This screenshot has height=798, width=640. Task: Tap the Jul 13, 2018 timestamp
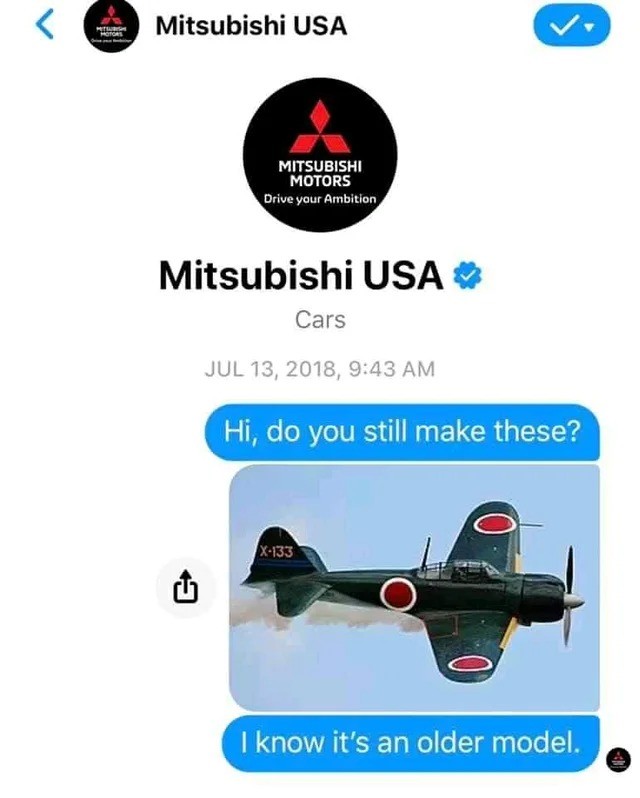click(x=320, y=369)
